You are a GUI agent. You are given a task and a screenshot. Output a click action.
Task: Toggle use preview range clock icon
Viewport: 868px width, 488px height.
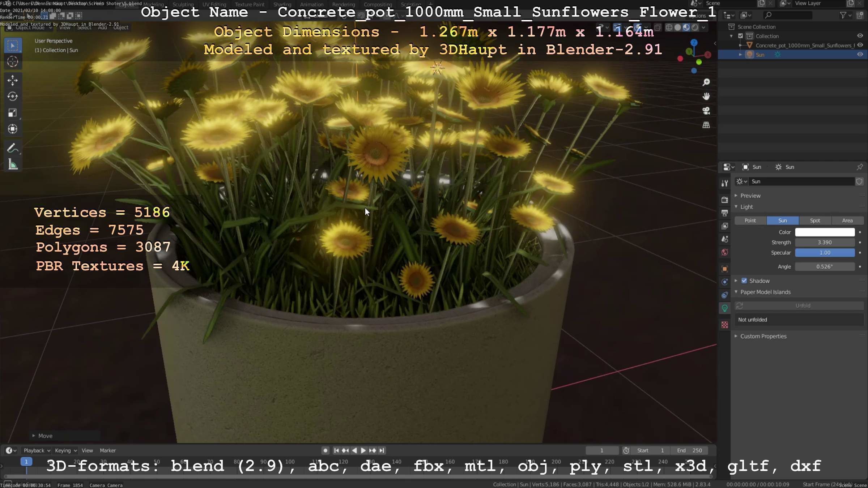(x=626, y=450)
